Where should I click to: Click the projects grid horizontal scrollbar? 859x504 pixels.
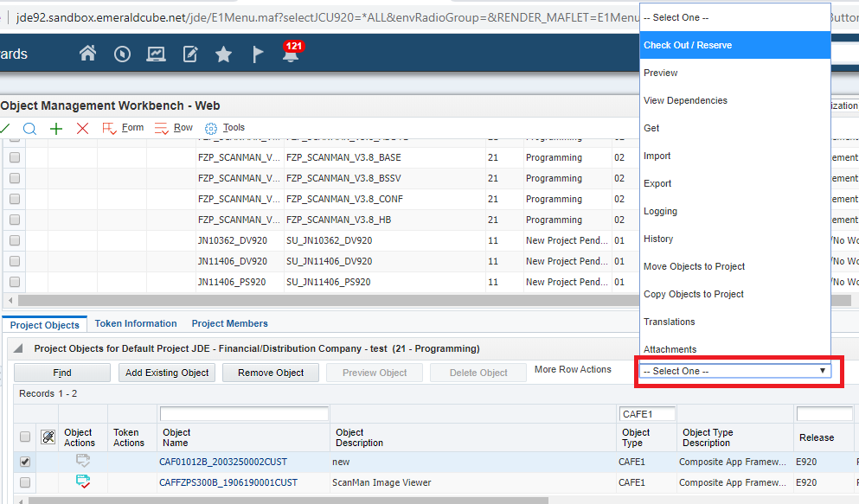434,301
